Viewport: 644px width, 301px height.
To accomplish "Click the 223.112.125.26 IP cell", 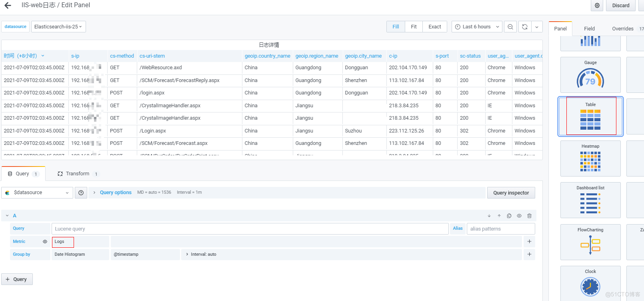I will pos(406,131).
